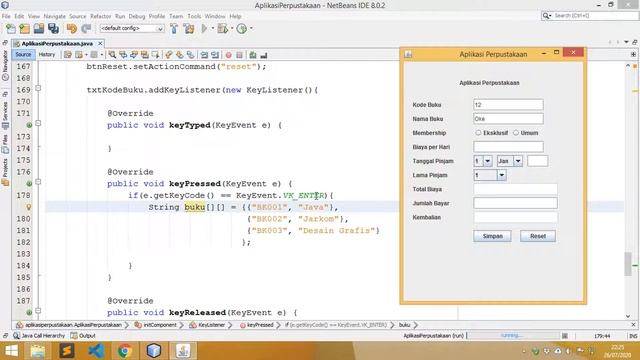This screenshot has width=640, height=360.
Task: Toggle the History view button
Action: point(47,54)
